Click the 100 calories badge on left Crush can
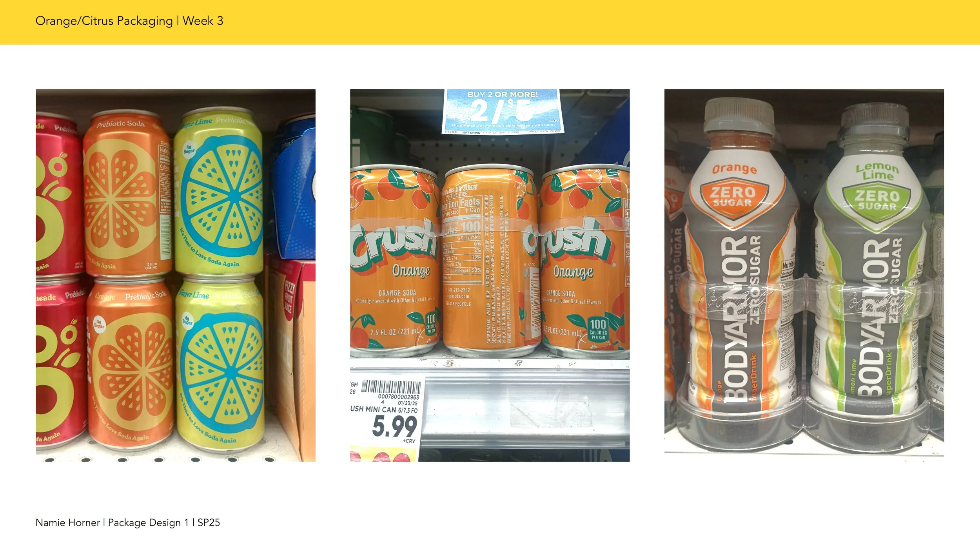The height and width of the screenshot is (551, 980). click(431, 323)
